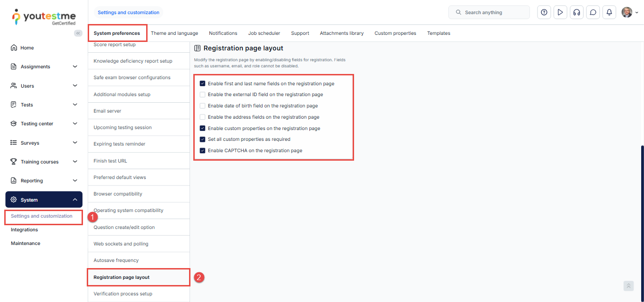The image size is (644, 302).
Task: Open the play video tutorial icon
Action: tap(560, 13)
